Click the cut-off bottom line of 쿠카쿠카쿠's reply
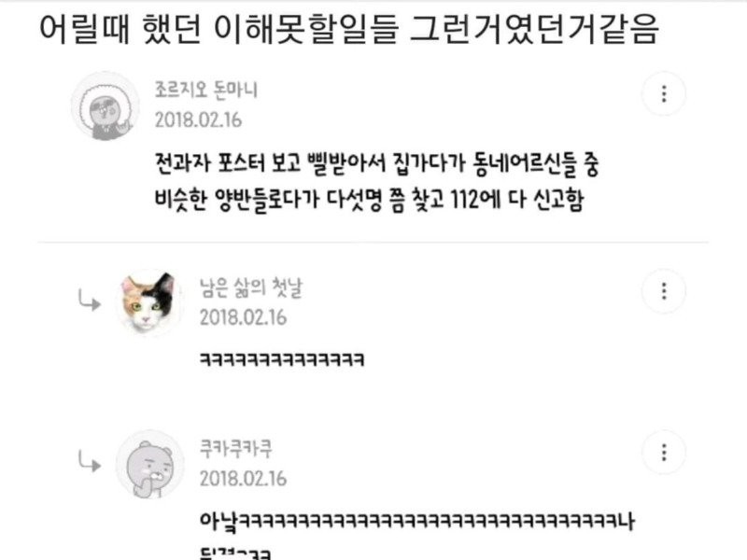 tap(235, 553)
